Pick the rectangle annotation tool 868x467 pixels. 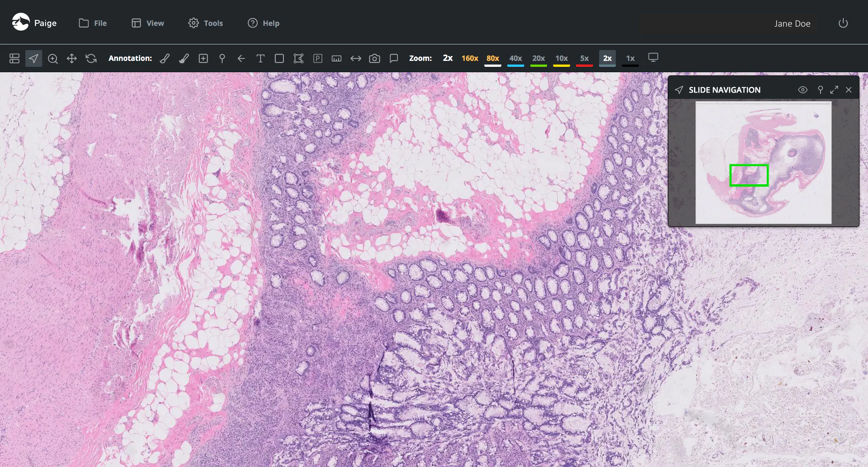pyautogui.click(x=279, y=58)
